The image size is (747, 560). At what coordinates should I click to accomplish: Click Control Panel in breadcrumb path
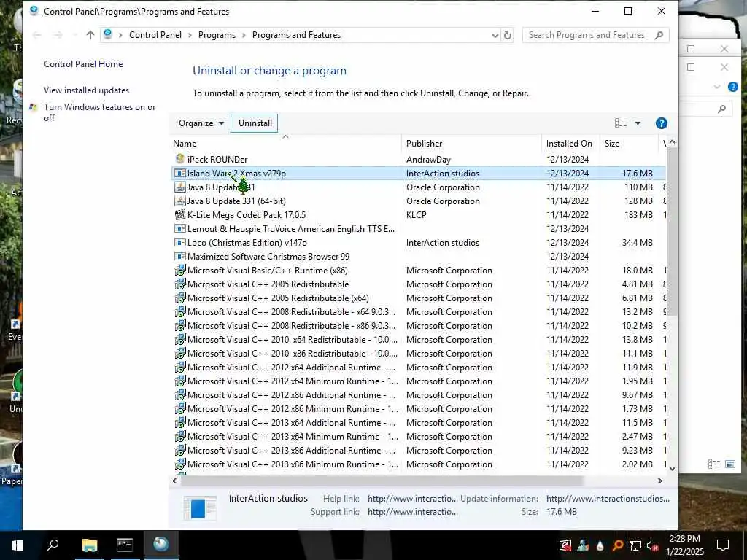pyautogui.click(x=155, y=35)
